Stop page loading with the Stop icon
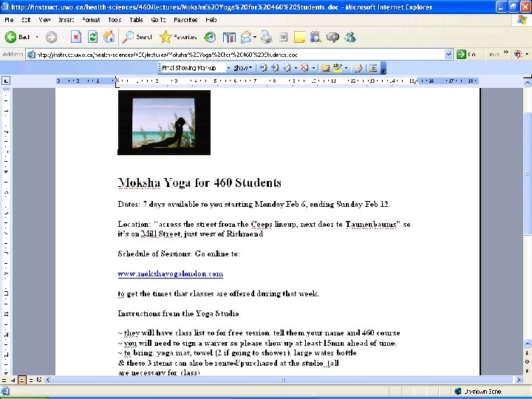 click(x=76, y=37)
